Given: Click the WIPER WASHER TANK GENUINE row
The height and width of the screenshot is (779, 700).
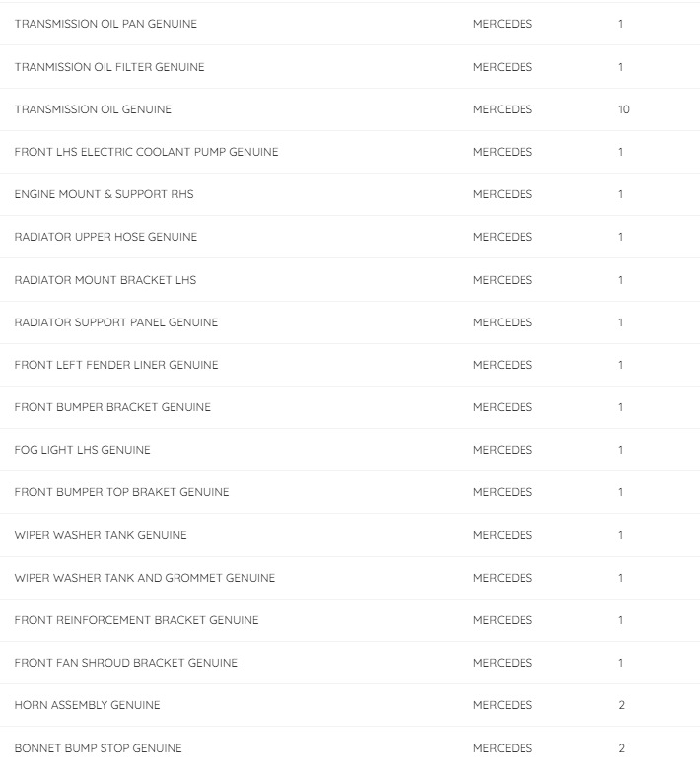Looking at the screenshot, I should click(101, 535).
